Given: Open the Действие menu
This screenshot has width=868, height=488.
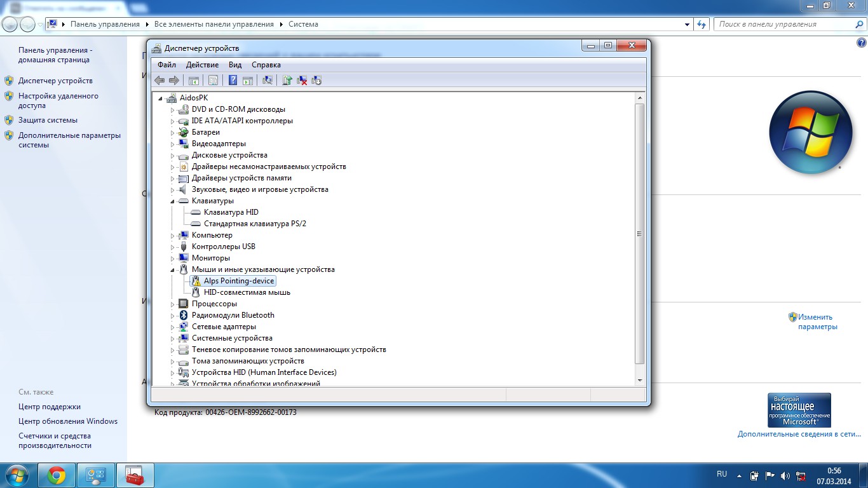Looking at the screenshot, I should click(202, 65).
